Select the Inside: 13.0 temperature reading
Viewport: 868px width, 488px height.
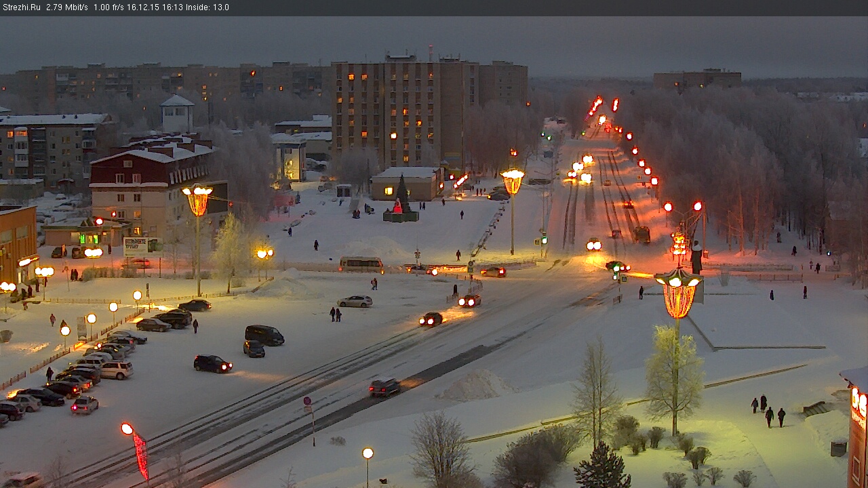tap(208, 7)
